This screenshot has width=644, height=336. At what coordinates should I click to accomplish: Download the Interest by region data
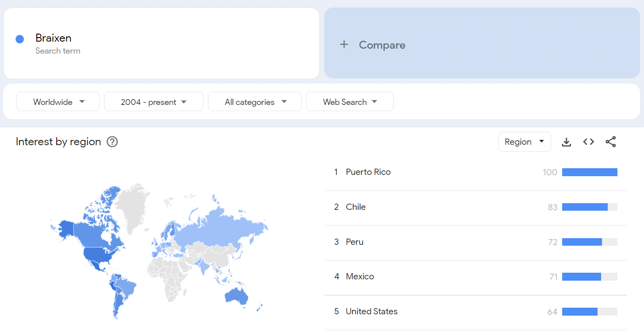(566, 142)
